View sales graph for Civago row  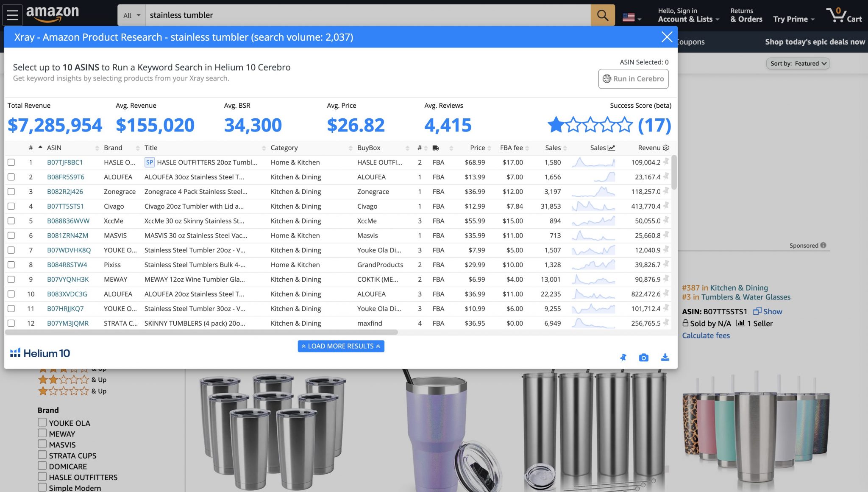tap(593, 206)
